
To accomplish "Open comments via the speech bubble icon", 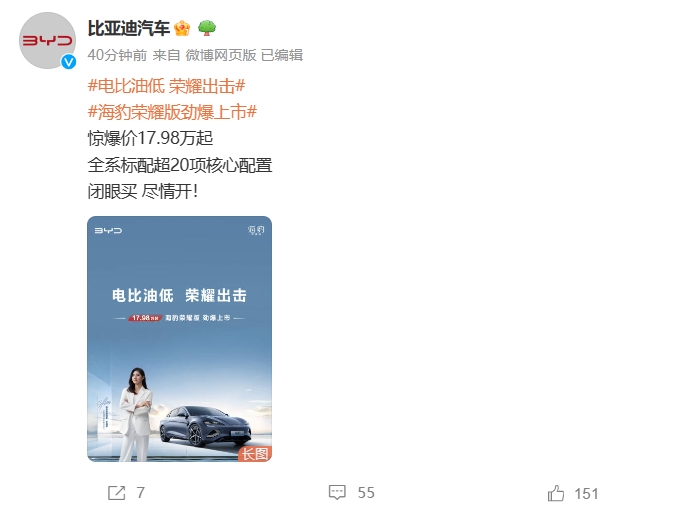I will [x=337, y=492].
